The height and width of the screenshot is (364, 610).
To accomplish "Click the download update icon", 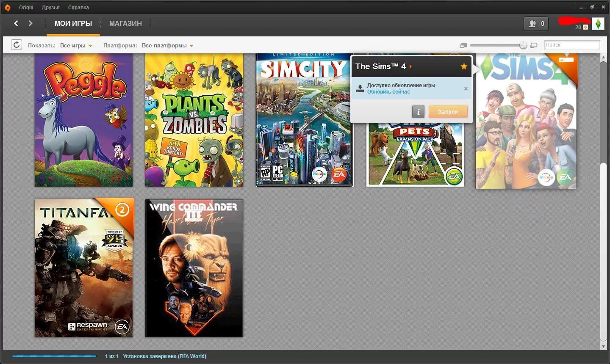I will point(360,88).
